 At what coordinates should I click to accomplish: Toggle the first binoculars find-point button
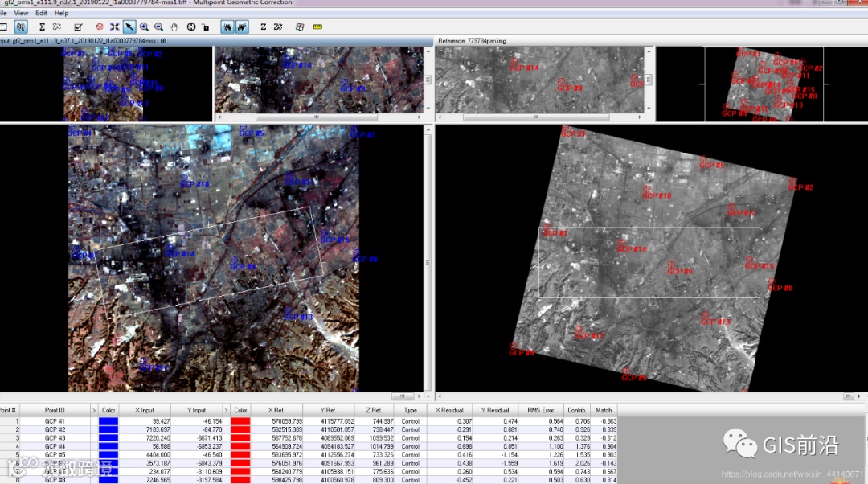[227, 27]
